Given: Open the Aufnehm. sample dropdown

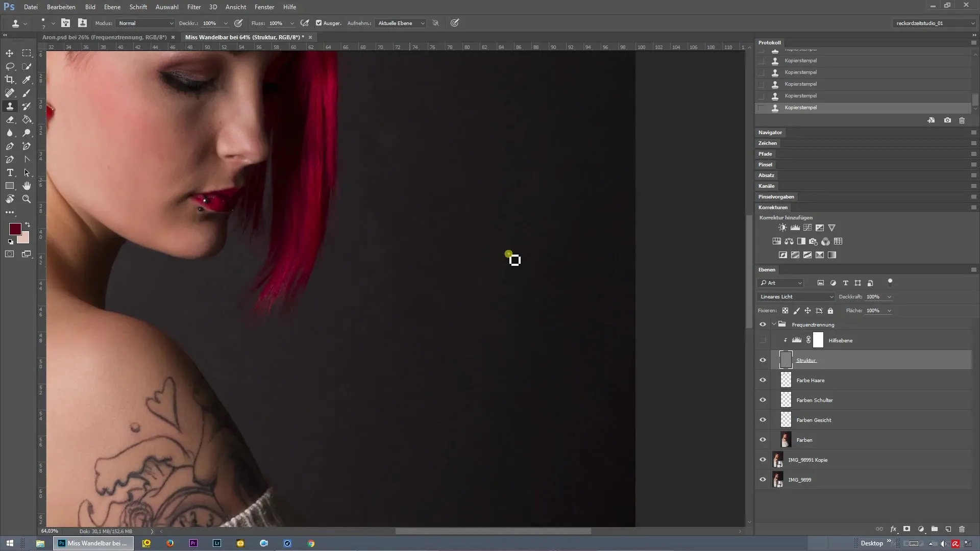Looking at the screenshot, I should [x=401, y=23].
